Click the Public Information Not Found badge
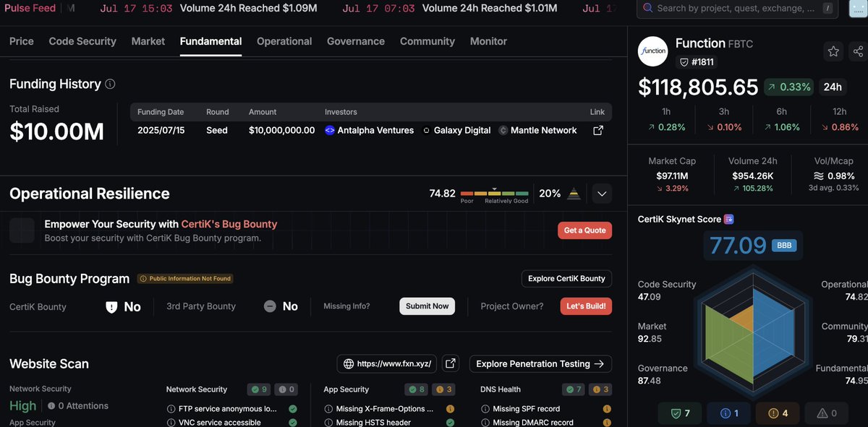Screen dimensions: 868x427 185,279
